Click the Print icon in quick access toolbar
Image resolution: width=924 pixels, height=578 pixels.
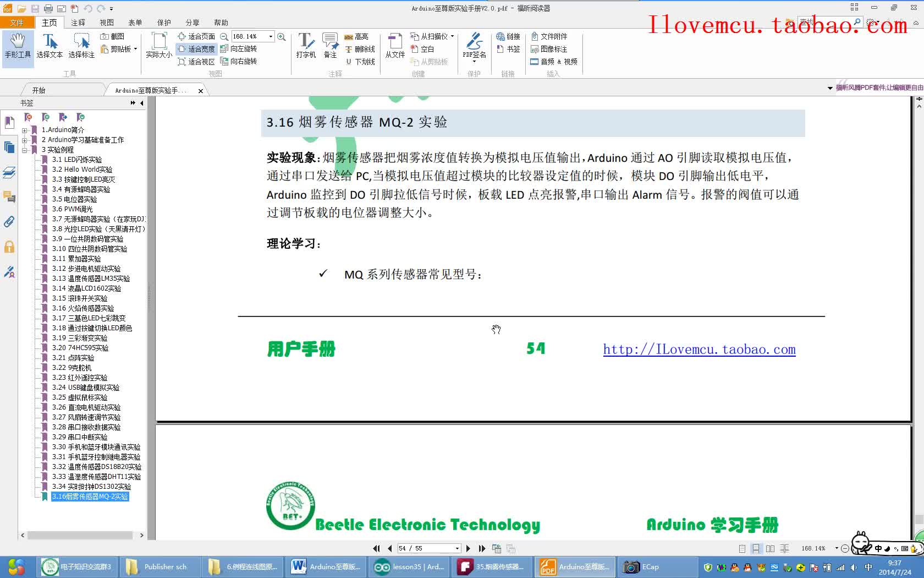[48, 8]
